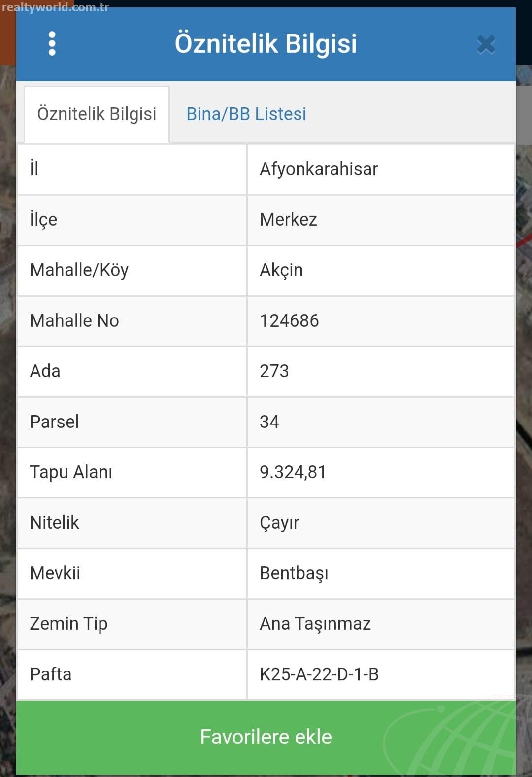This screenshot has width=532, height=777.
Task: Click the realtyworld.com.tr watermark
Action: pyautogui.click(x=55, y=7)
